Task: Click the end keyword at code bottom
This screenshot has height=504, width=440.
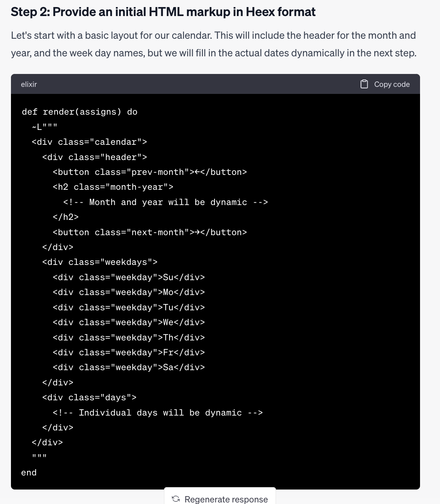Action: (29, 472)
